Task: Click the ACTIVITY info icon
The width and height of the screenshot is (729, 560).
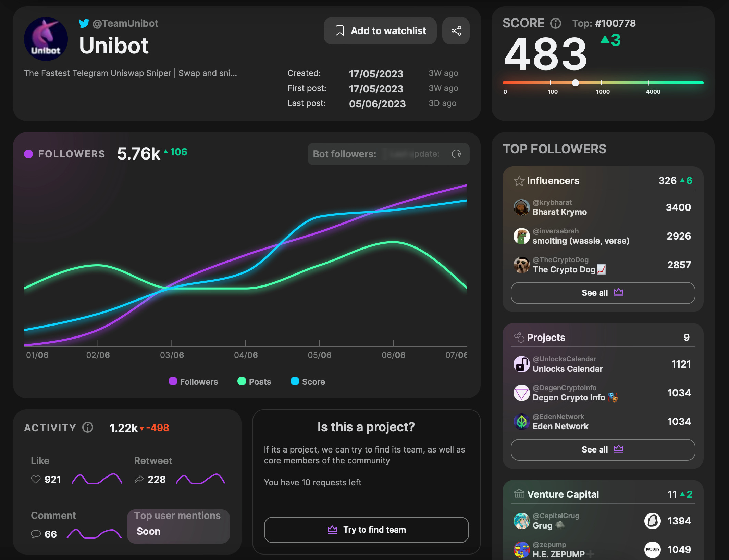Action: 88,427
